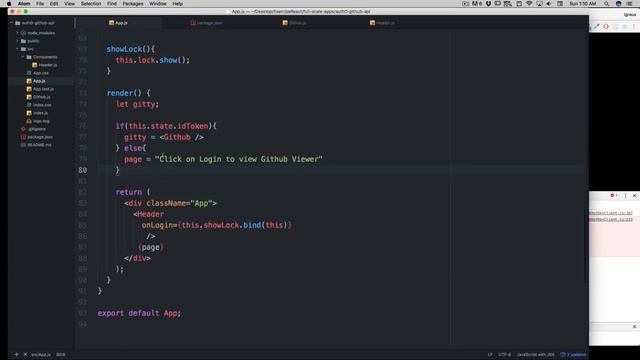Collapse the root project folder in tree

pyautogui.click(x=12, y=23)
